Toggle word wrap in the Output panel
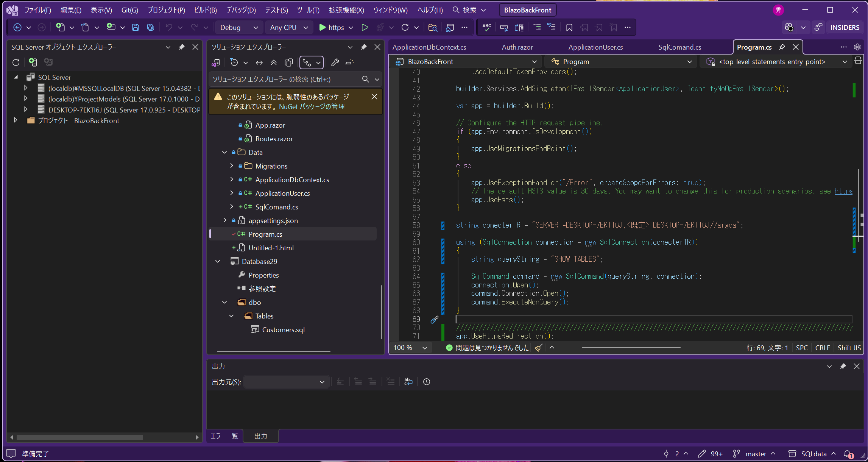The width and height of the screenshot is (868, 462). click(x=408, y=382)
